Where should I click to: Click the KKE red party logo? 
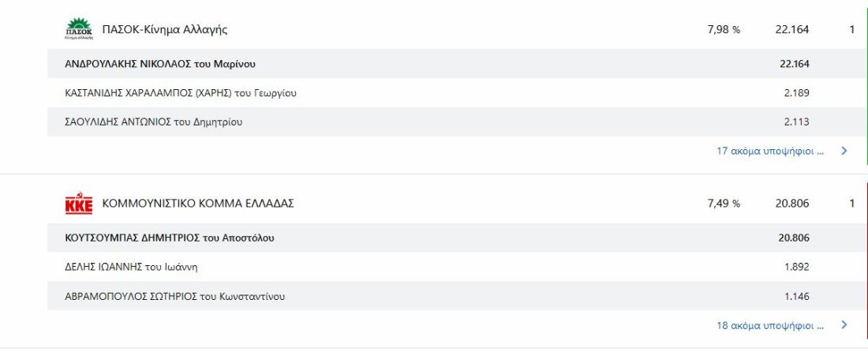pyautogui.click(x=79, y=204)
